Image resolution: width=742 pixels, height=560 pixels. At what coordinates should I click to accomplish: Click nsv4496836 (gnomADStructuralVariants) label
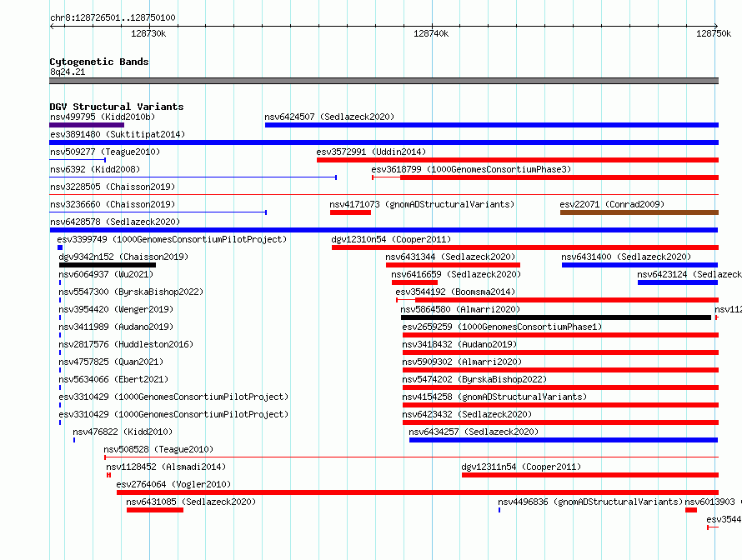590,502
